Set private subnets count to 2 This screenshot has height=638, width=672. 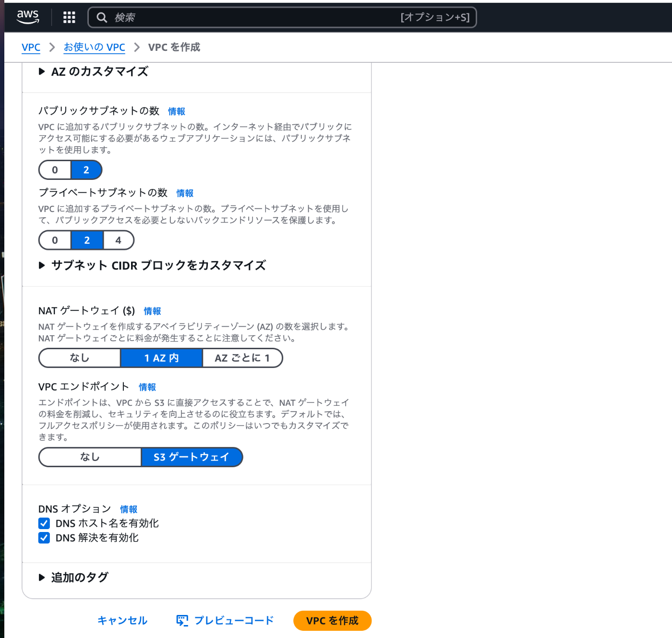87,240
